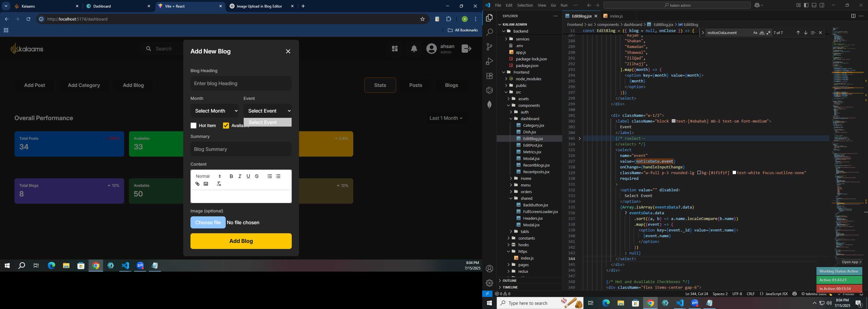Open Last 1 Month period dropdown
The height and width of the screenshot is (309, 868).
coord(446,118)
